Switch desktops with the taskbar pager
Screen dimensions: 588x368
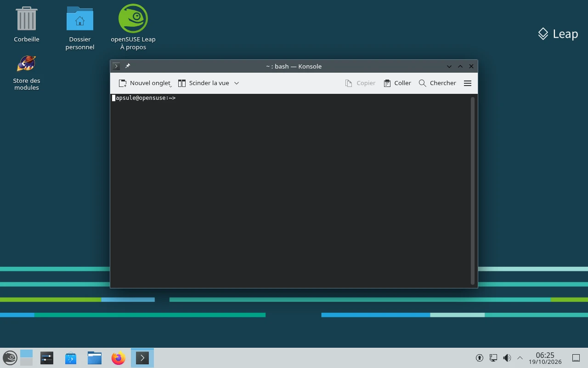27,358
